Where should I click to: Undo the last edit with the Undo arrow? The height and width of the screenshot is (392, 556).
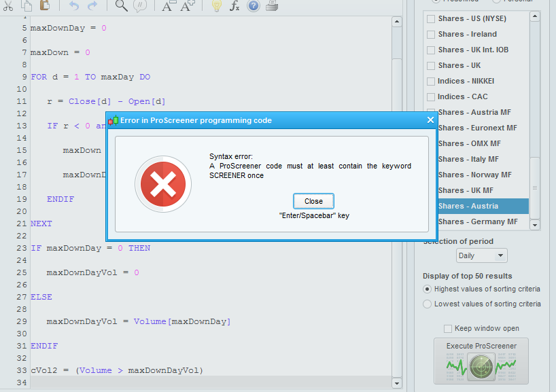74,5
